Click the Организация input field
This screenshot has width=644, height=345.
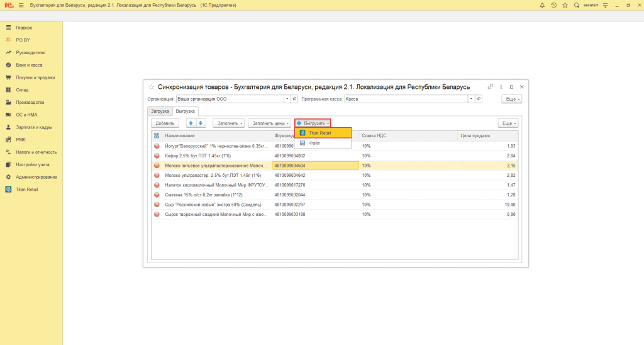pyautogui.click(x=230, y=99)
